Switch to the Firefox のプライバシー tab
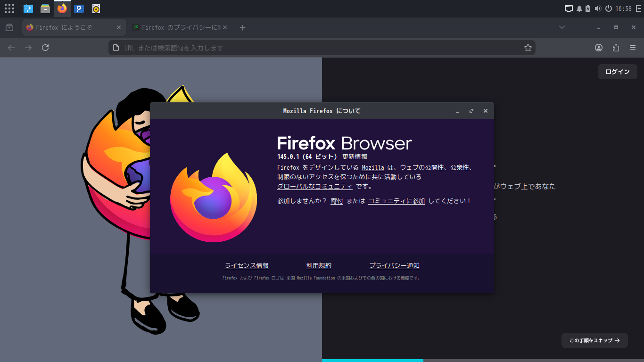Image resolution: width=644 pixels, height=362 pixels. click(179, 28)
